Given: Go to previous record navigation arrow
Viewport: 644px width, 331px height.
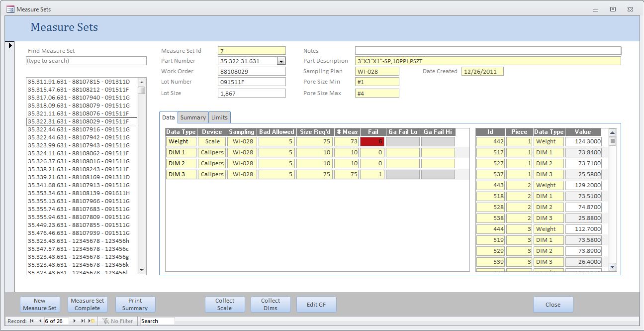Looking at the screenshot, I should point(40,321).
